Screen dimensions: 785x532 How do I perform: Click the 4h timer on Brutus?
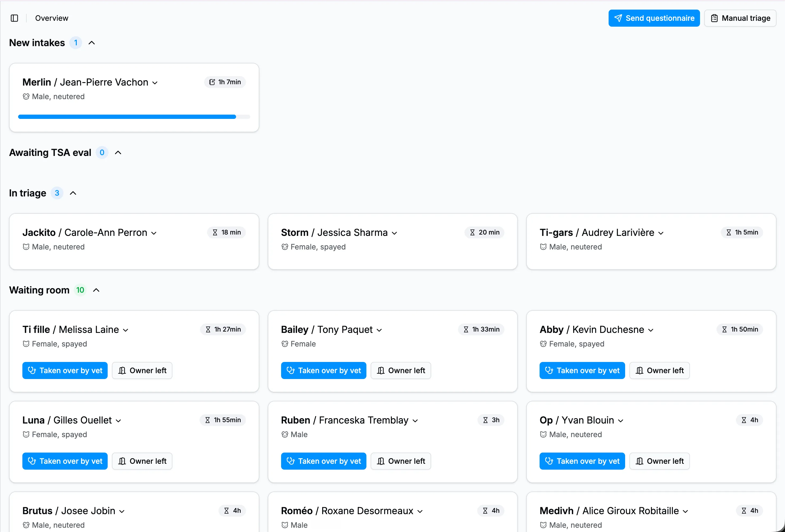coord(232,510)
